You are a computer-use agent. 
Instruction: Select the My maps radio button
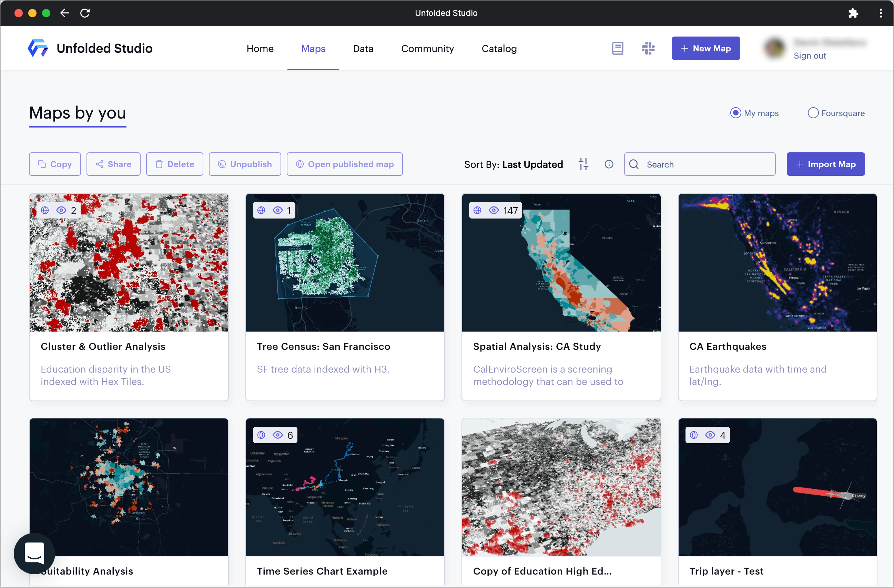[x=735, y=113]
